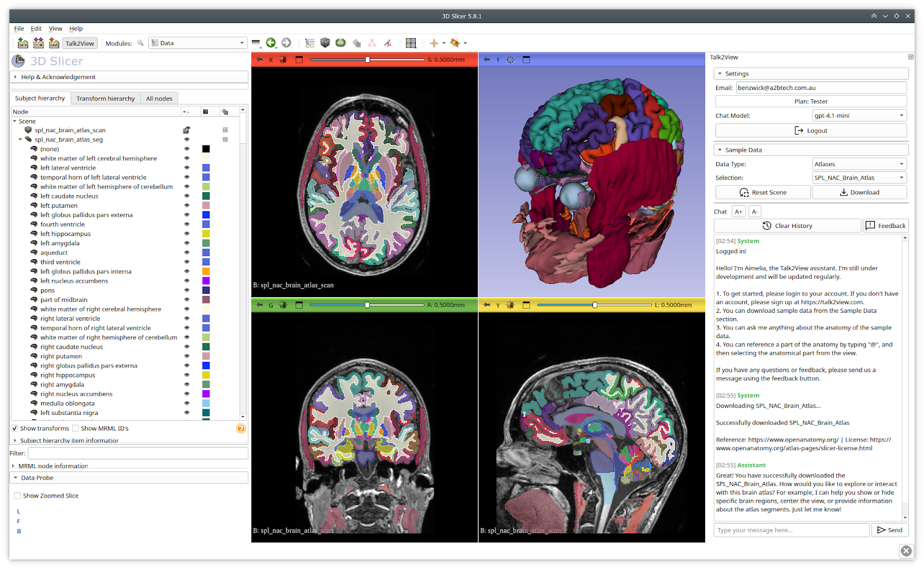Image resolution: width=924 pixels, height=569 pixels.
Task: Expand MRML node information section
Action: (x=129, y=466)
